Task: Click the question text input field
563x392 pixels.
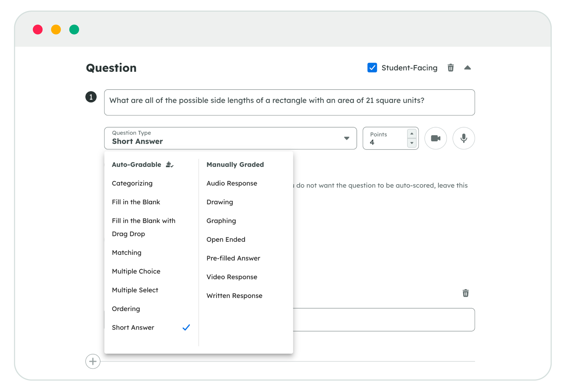Action: (289, 102)
